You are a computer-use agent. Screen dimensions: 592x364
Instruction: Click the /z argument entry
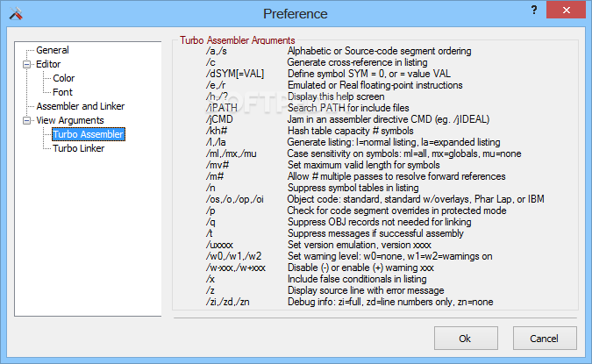click(210, 290)
